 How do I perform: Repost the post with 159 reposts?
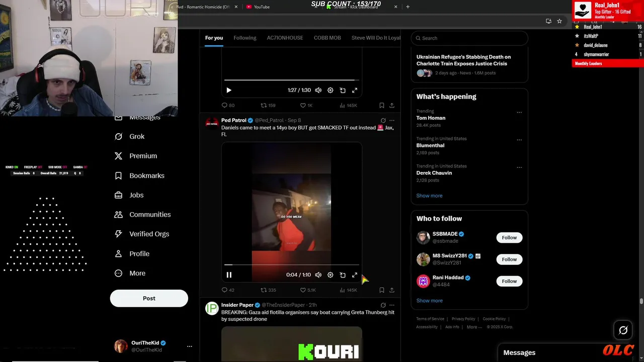268,105
